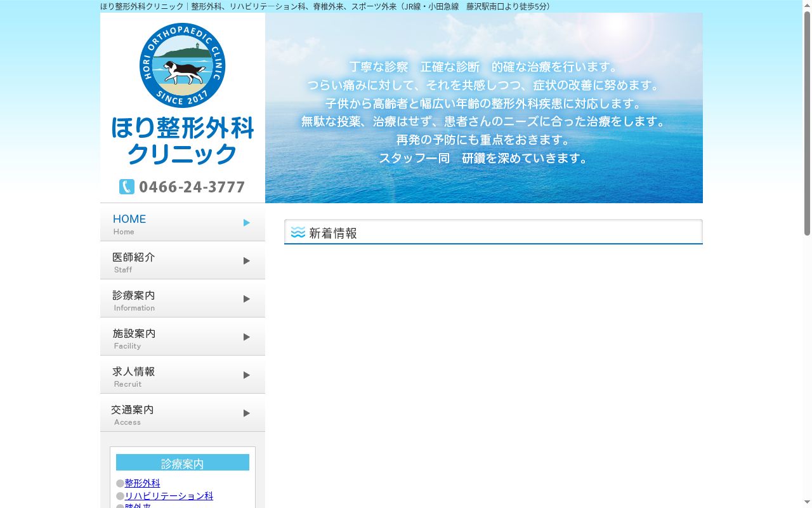Image resolution: width=812 pixels, height=508 pixels.
Task: Click the arrow icon on 医師紹介 row
Action: click(247, 260)
